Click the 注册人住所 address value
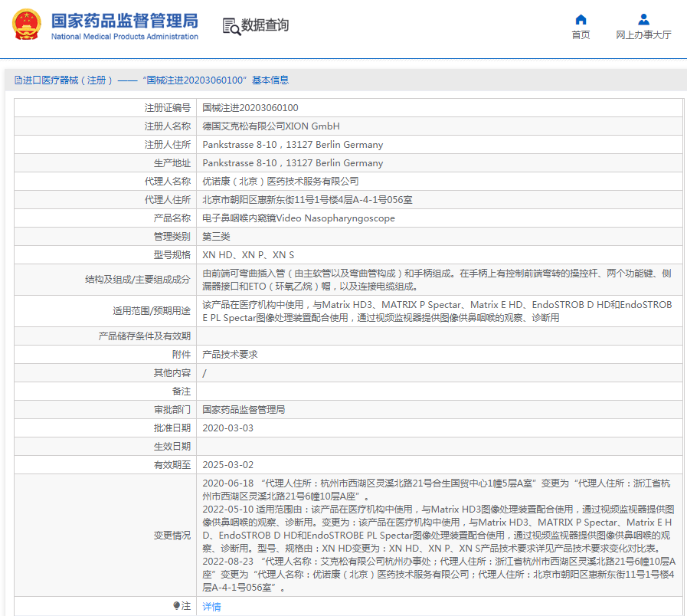This screenshot has width=687, height=616. coord(293,145)
